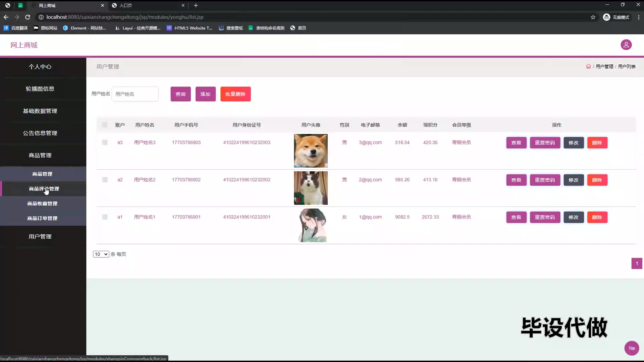Viewport: 644px width, 362px height.
Task: Go to 商品收藏管理 submenu item
Action: [x=42, y=203]
